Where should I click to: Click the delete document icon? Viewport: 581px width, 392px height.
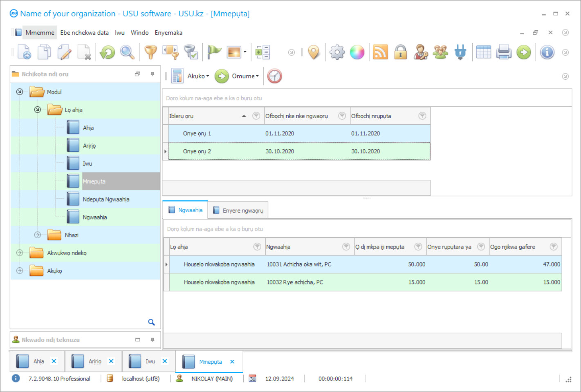point(84,52)
